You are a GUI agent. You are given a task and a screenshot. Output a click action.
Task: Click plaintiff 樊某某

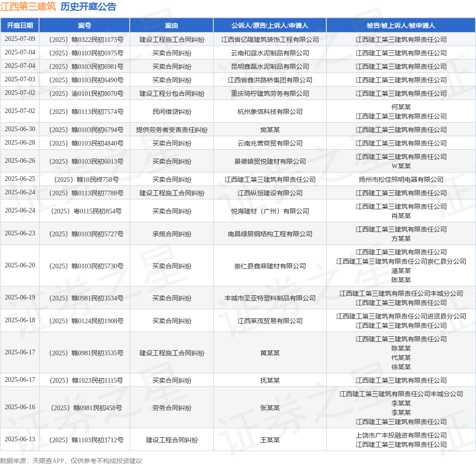(x=270, y=130)
